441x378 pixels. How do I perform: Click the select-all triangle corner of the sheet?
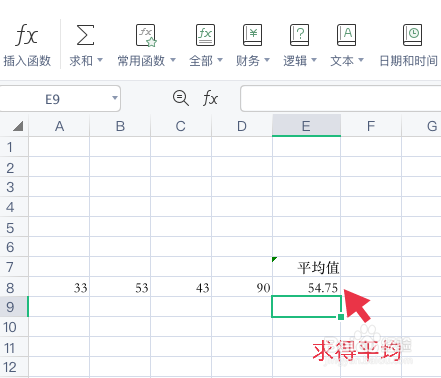[x=18, y=126]
